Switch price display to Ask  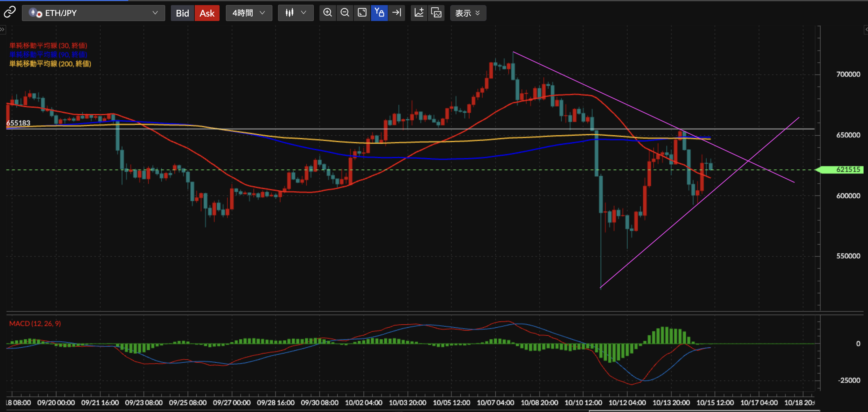pyautogui.click(x=207, y=13)
